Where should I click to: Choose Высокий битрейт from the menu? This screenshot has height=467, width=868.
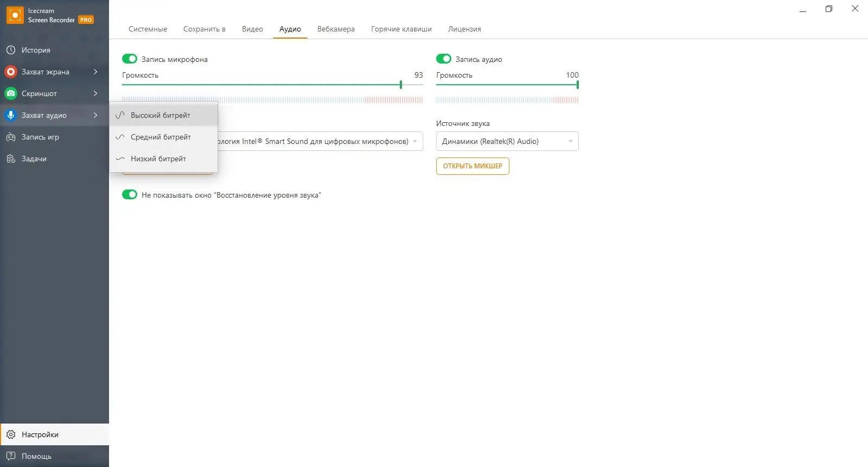click(x=164, y=115)
